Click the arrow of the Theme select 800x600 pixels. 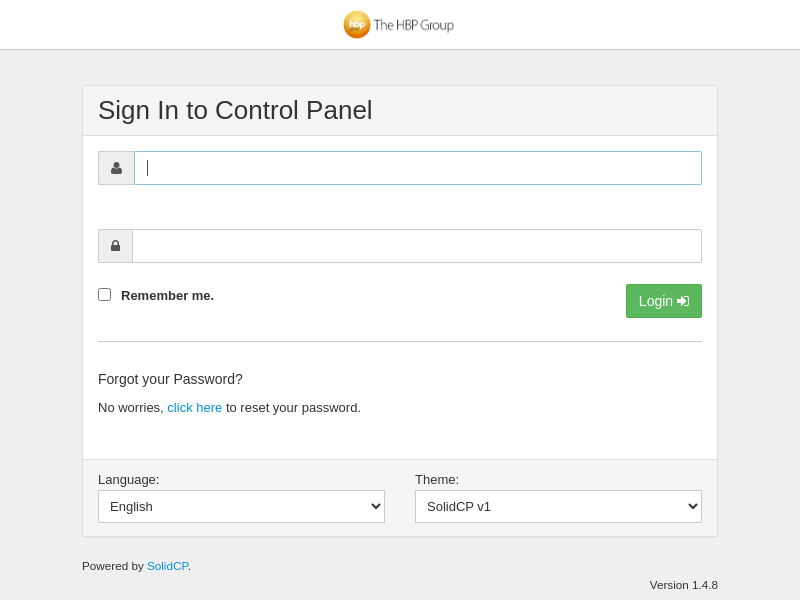tap(693, 506)
